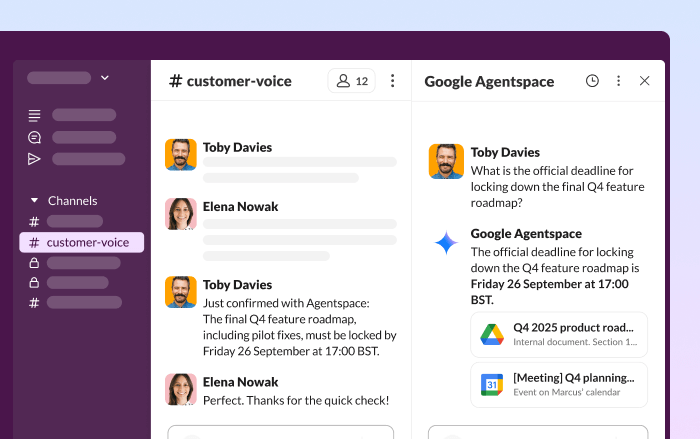Click Elena Nowak's avatar on last message

[181, 390]
